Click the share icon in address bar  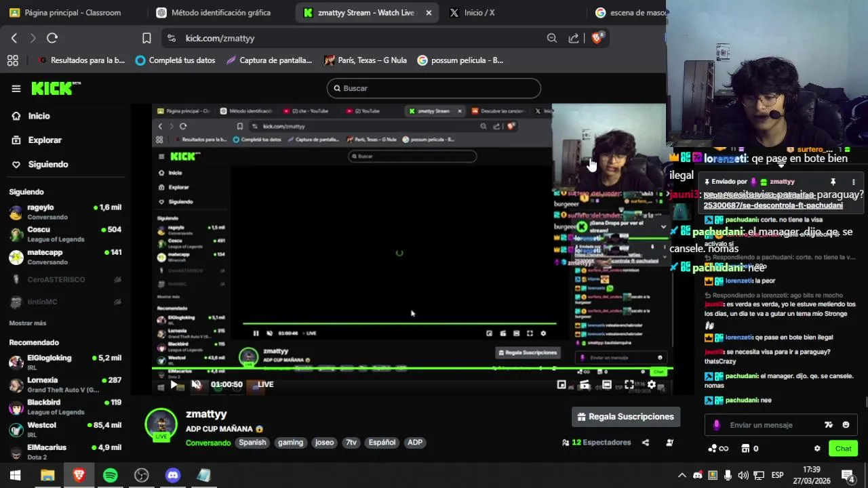coord(574,38)
